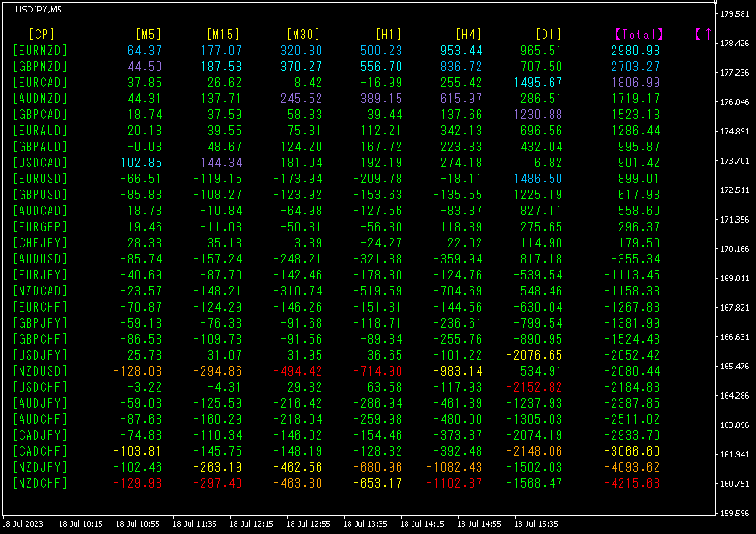The height and width of the screenshot is (534, 756).
Task: Click the [NZDJPY] pair label
Action: point(40,467)
